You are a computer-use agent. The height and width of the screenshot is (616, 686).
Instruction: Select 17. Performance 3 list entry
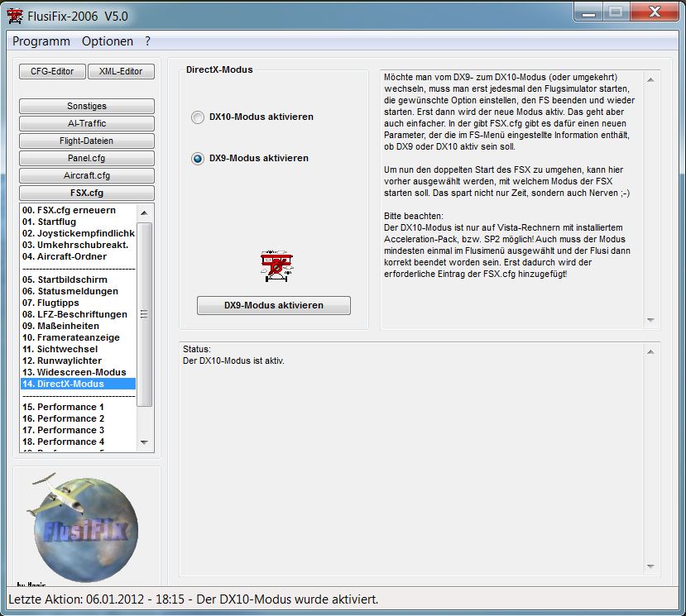(79, 430)
